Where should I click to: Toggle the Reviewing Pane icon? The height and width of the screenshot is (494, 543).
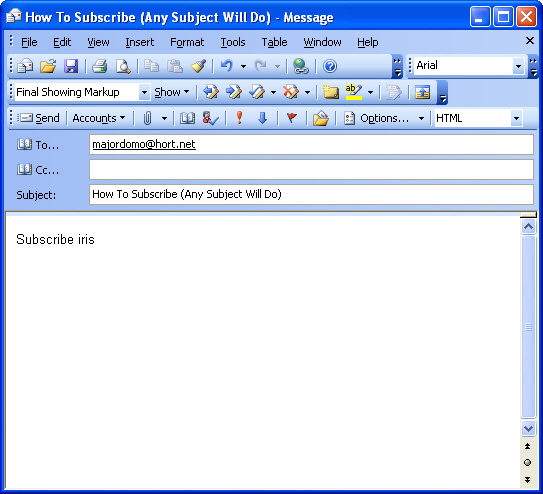[422, 92]
